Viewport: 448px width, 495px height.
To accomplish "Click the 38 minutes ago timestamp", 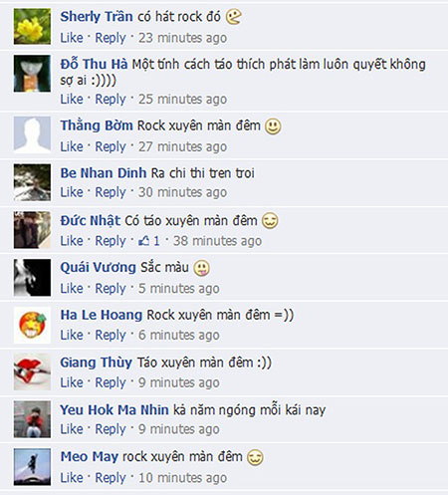I will coord(217,241).
